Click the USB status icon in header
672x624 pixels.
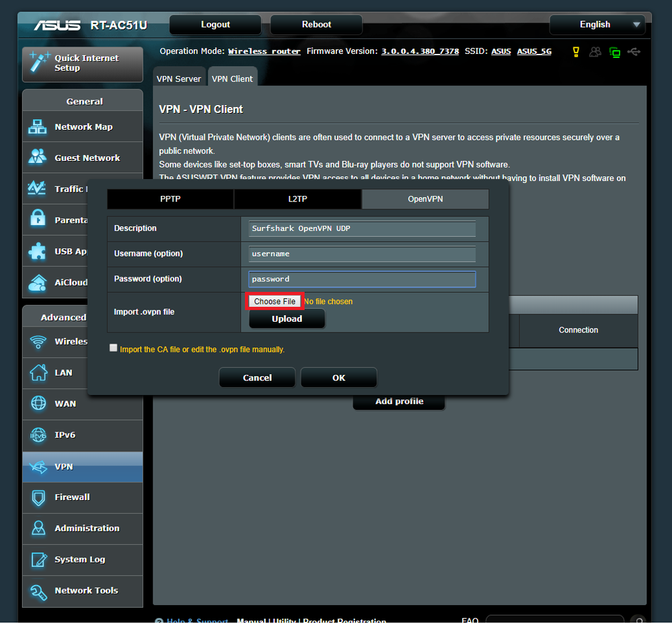coord(632,52)
